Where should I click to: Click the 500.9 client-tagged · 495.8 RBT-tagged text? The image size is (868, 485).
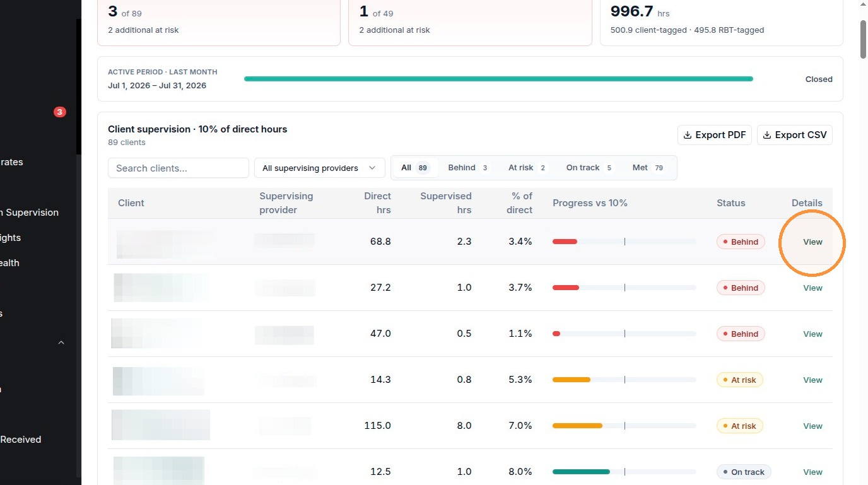(688, 30)
